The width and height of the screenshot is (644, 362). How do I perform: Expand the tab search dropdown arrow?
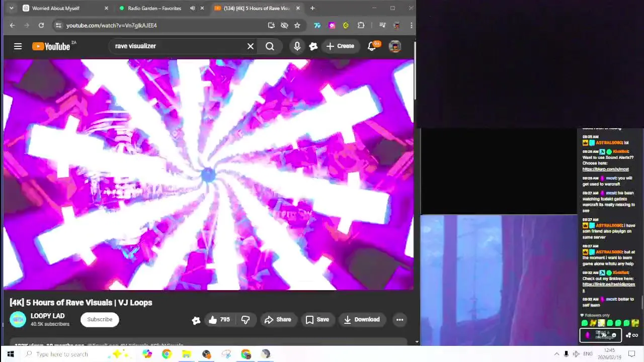[x=12, y=8]
